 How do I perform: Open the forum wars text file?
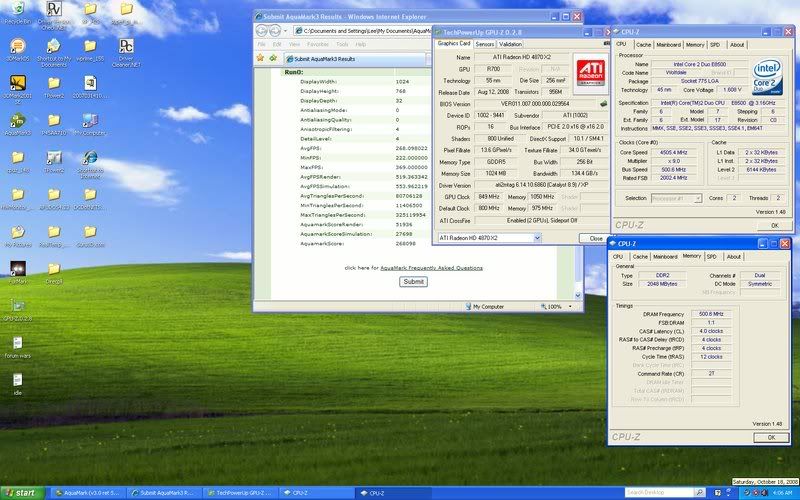18,347
